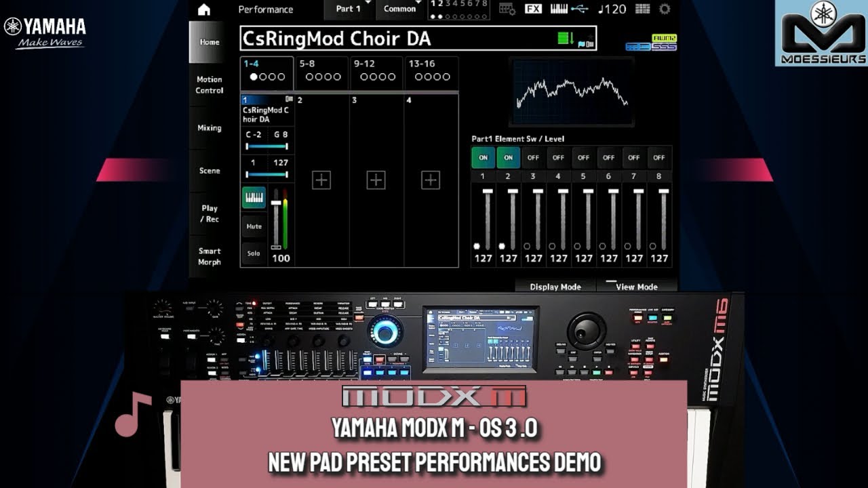Open the Part 1 dropdown
The height and width of the screenshot is (488, 868).
pyautogui.click(x=349, y=9)
